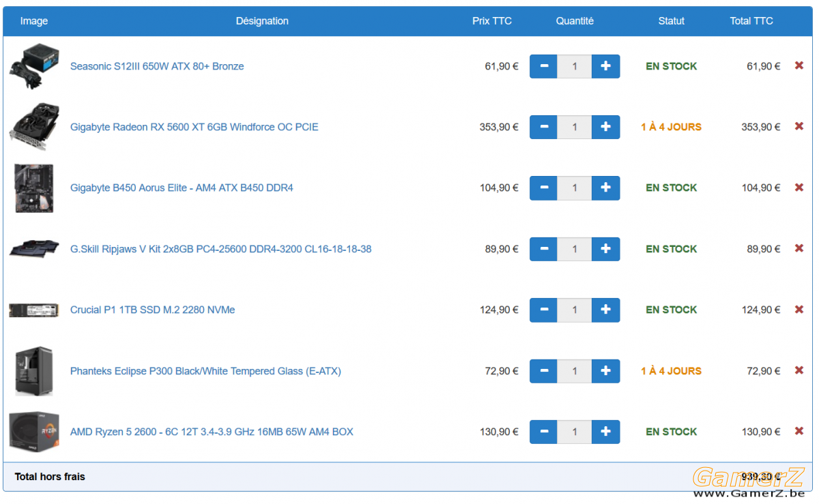The width and height of the screenshot is (819, 504).
Task: Click the Total TTC column header
Action: [751, 21]
